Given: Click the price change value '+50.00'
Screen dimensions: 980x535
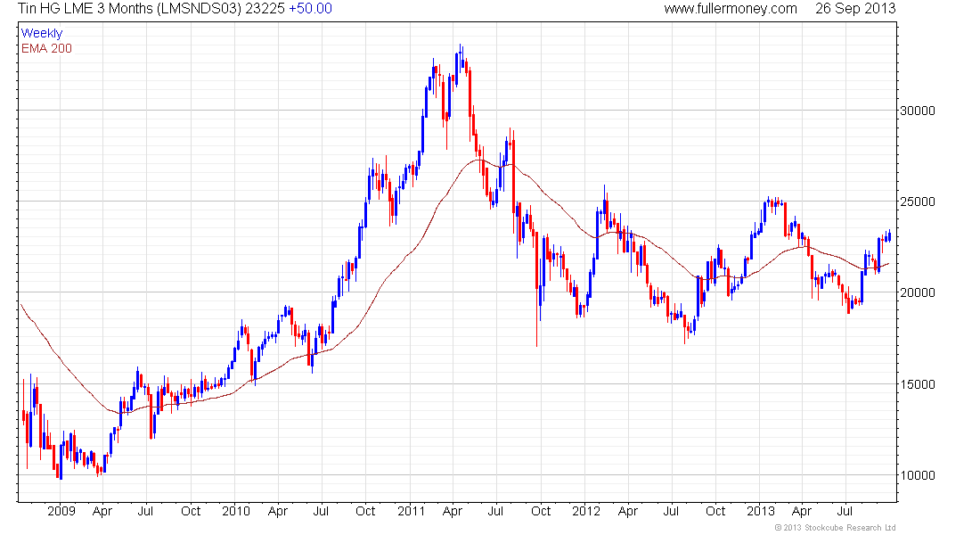Looking at the screenshot, I should [x=310, y=9].
